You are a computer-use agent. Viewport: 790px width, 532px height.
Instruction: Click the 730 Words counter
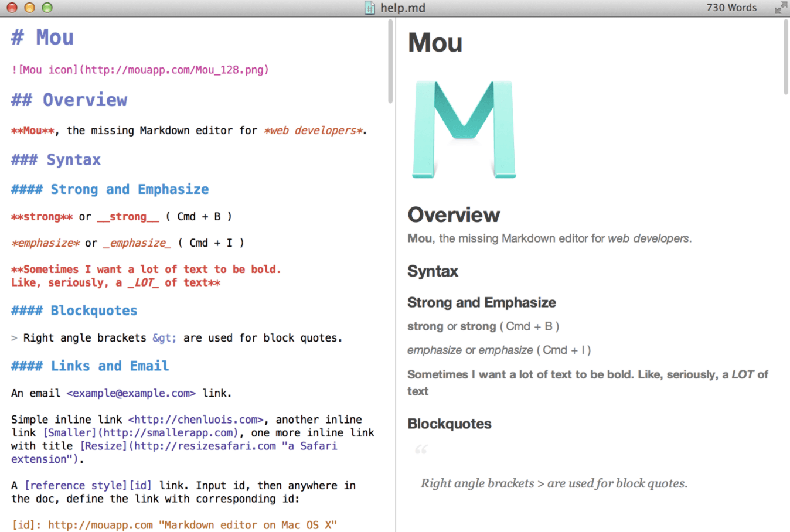point(731,8)
